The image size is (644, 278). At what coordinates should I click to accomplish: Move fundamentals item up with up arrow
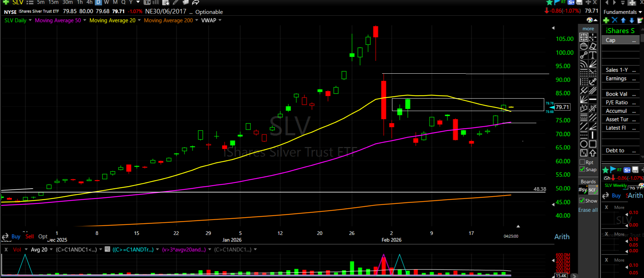(623, 20)
